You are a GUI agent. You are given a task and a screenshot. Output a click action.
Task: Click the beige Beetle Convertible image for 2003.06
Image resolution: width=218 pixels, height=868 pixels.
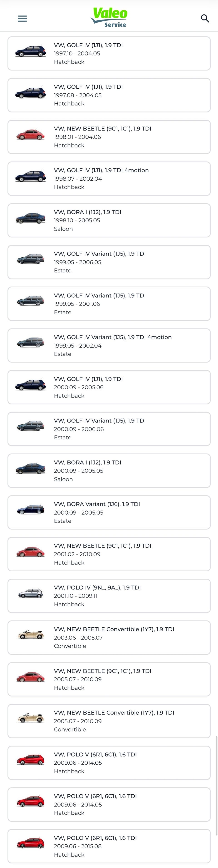pos(31,636)
